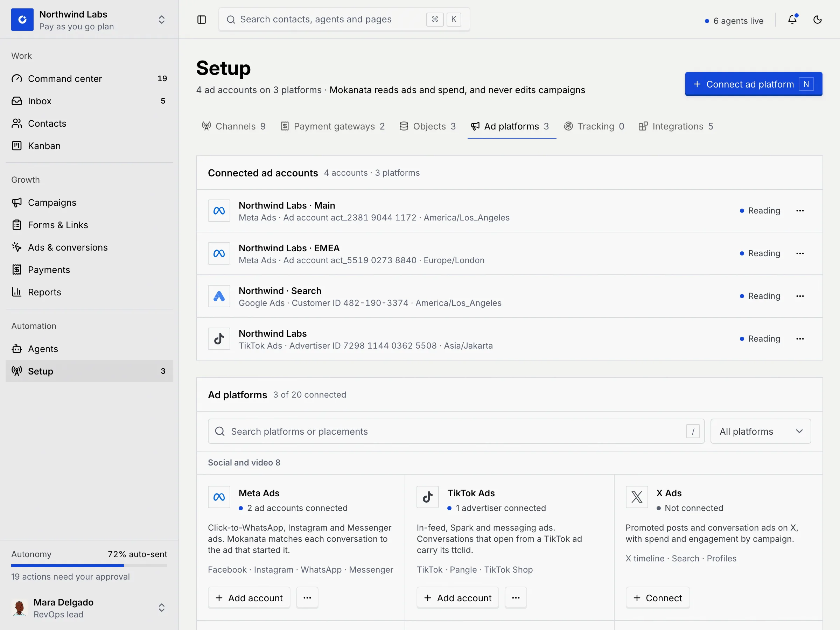Click the Autonomy progress bar
Screen dimensions: 840x630
coord(89,566)
